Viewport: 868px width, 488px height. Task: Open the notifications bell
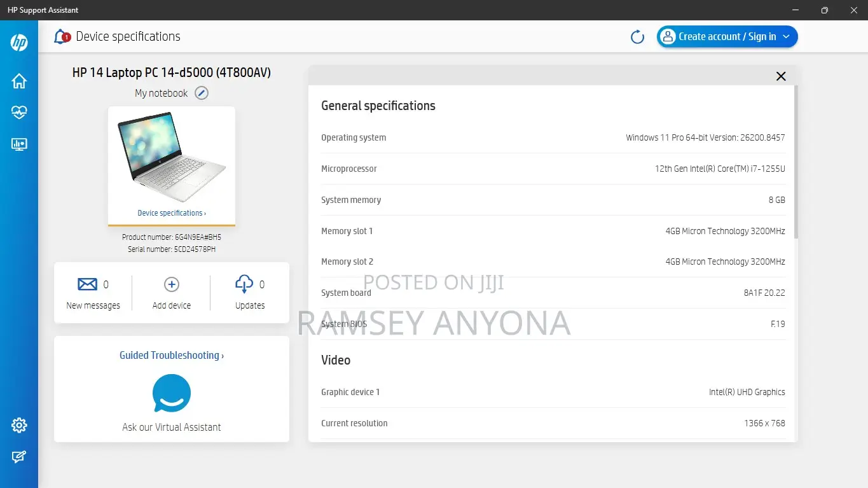coord(62,37)
